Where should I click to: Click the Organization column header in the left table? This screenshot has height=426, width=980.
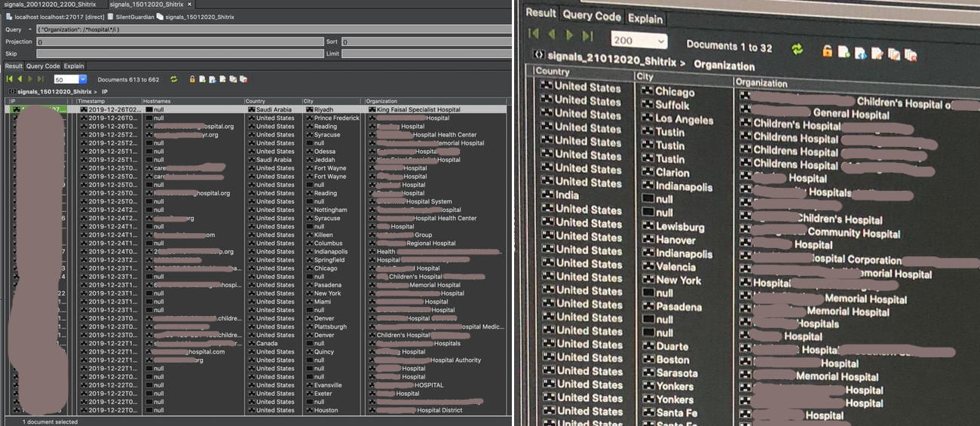click(x=383, y=101)
